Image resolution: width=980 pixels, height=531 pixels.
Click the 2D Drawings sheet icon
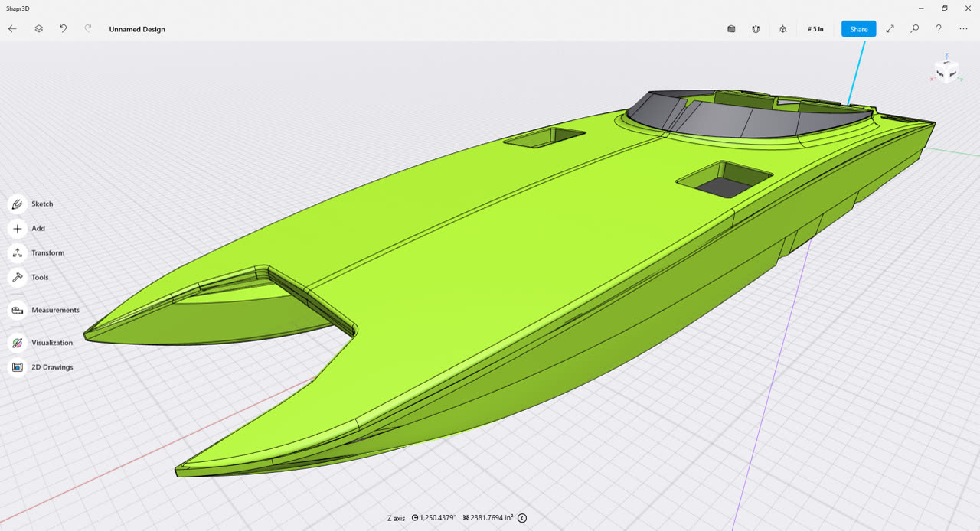17,367
